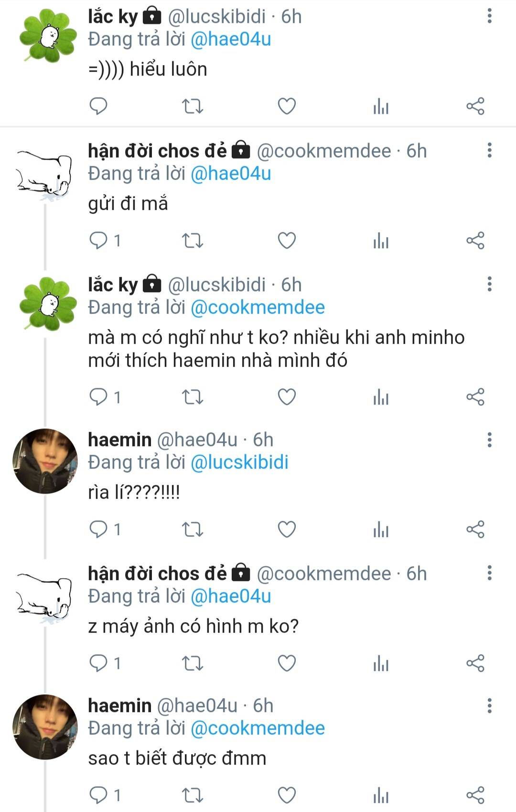This screenshot has height=812, width=516.
Task: Reply to "z máy ảnh có hình m ko?"
Action: (x=98, y=663)
